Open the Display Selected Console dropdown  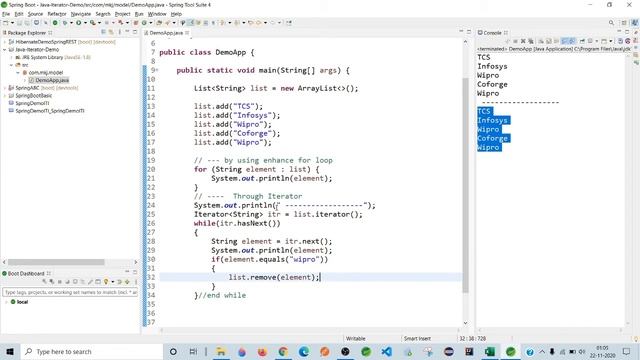pyautogui.click(x=597, y=41)
